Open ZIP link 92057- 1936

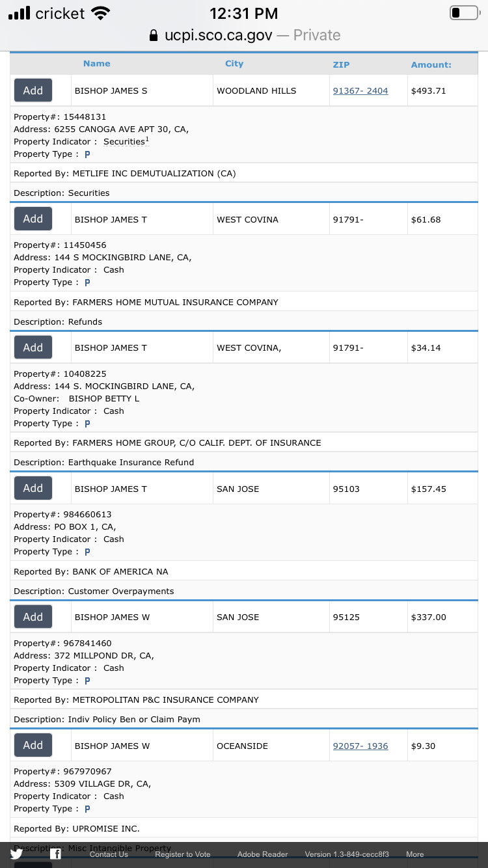(360, 746)
